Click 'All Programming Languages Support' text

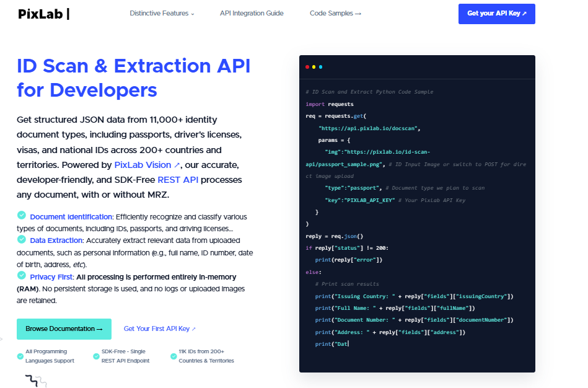click(50, 356)
